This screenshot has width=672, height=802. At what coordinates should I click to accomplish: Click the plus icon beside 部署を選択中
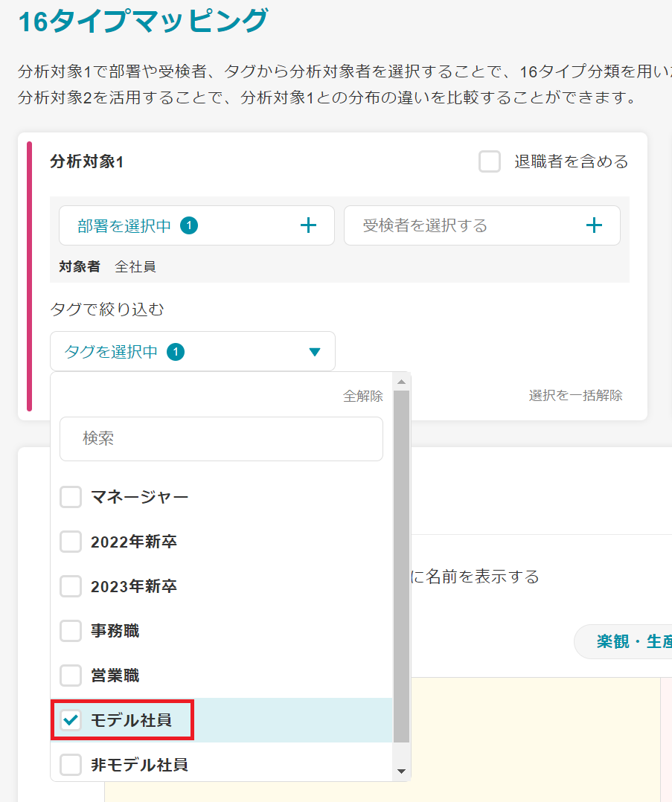[308, 226]
